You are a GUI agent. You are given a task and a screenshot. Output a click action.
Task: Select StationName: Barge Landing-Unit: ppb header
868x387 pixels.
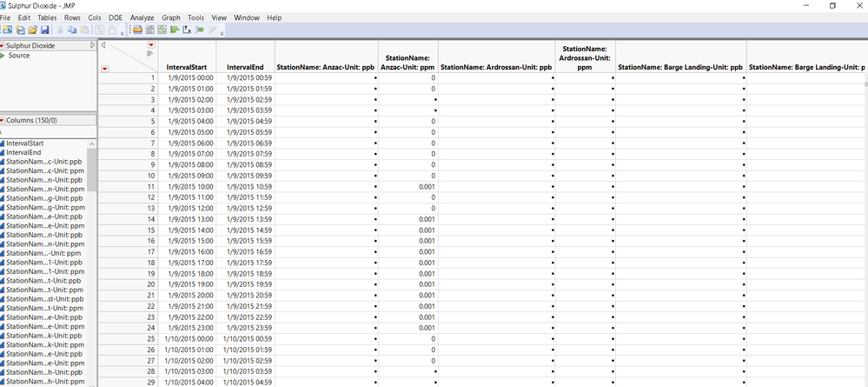click(679, 68)
